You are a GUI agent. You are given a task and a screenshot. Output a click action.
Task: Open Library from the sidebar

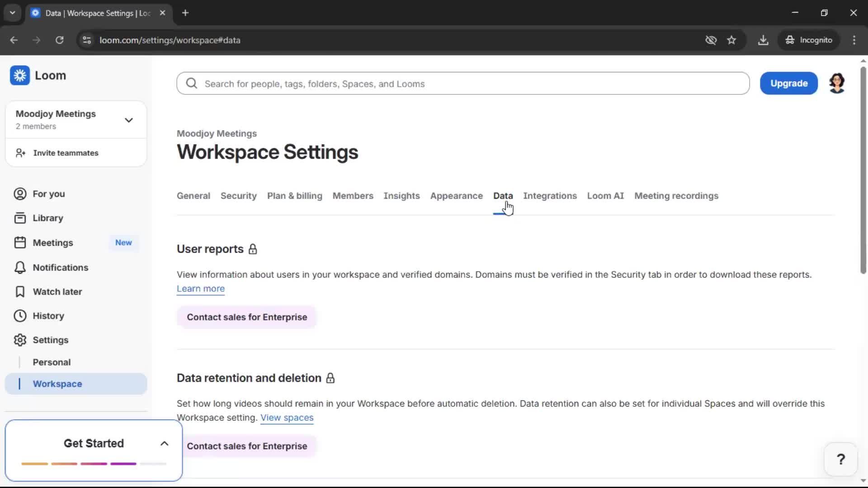coord(47,218)
